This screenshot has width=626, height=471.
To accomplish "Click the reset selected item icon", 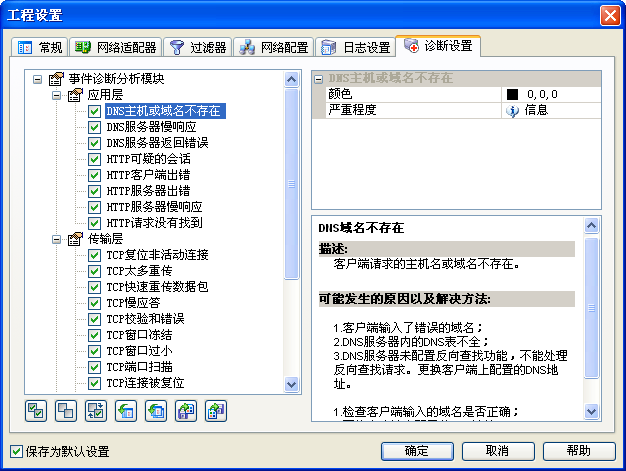I will pos(126,411).
